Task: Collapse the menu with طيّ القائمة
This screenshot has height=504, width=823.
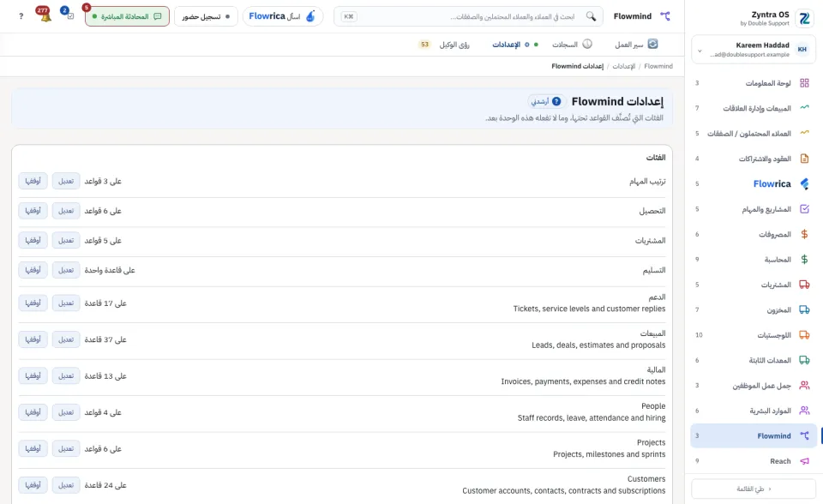Action: click(754, 489)
